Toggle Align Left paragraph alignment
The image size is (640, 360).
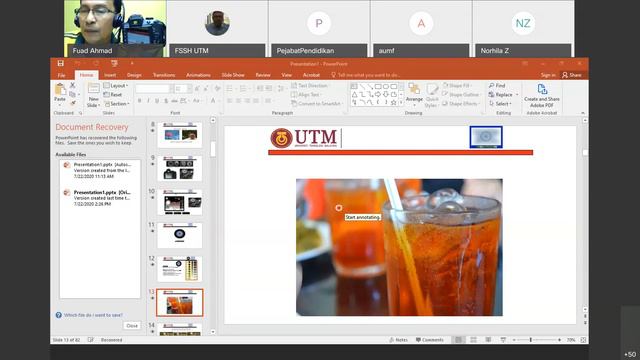click(230, 100)
